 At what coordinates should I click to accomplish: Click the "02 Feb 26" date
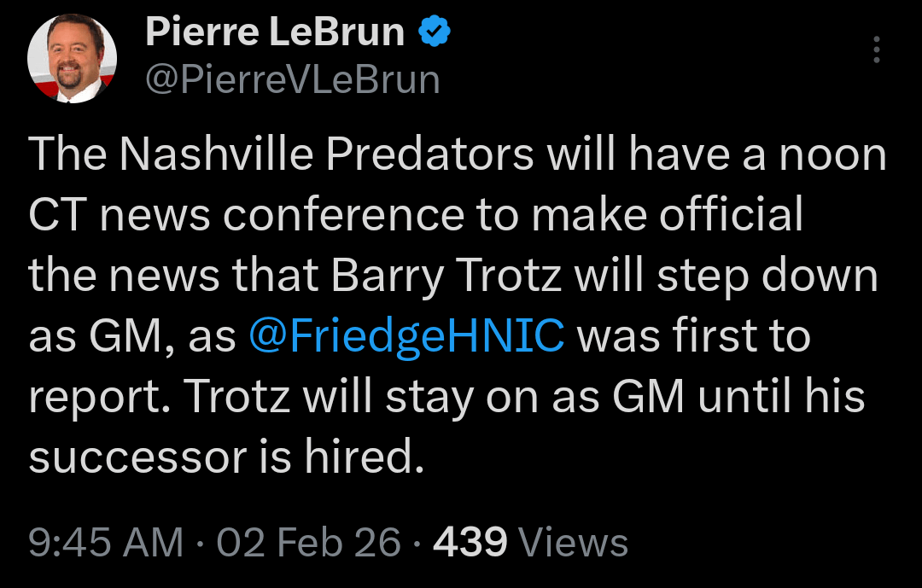308,543
